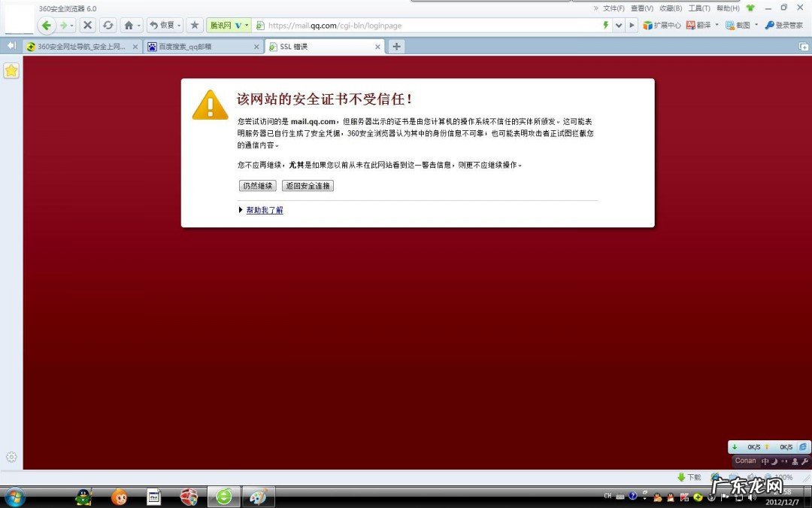
Task: Open the dropdown arrow beside 截图
Action: (x=756, y=25)
